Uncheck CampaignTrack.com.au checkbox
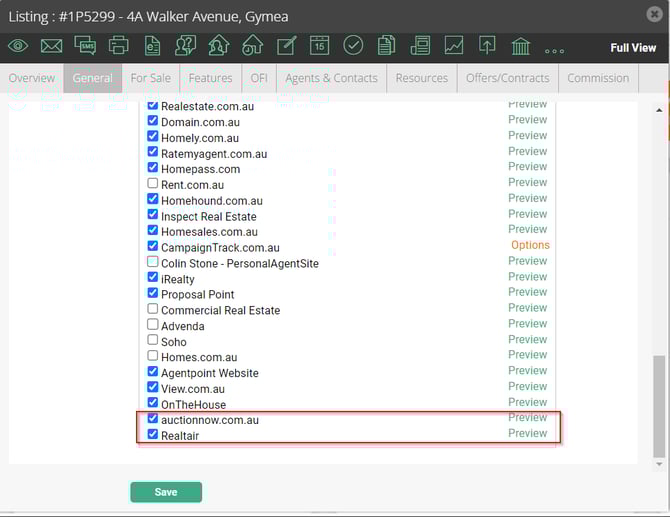The height and width of the screenshot is (517, 670). point(153,246)
